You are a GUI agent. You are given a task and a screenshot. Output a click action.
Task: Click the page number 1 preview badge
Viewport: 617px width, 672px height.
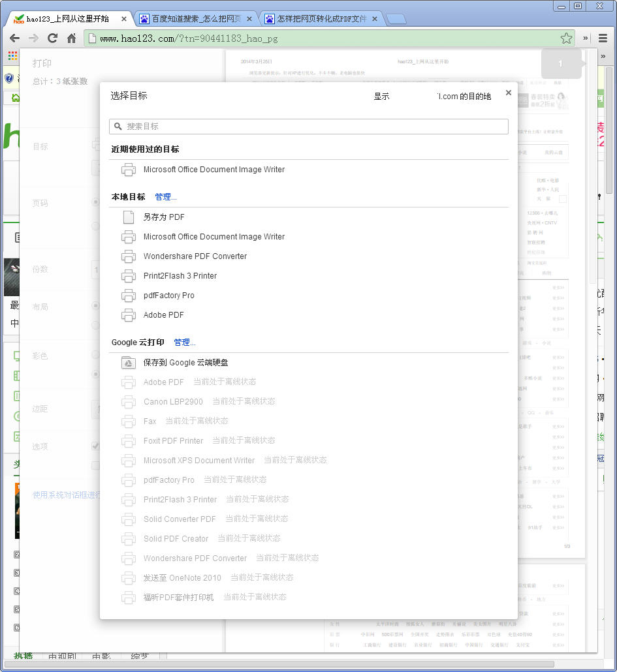click(x=561, y=63)
